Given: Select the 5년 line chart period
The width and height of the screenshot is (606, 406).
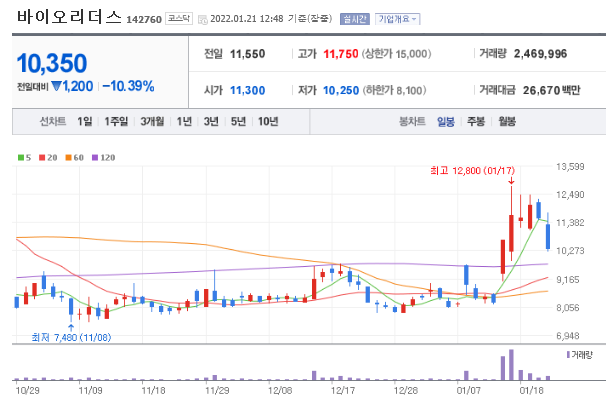Looking at the screenshot, I should (238, 122).
